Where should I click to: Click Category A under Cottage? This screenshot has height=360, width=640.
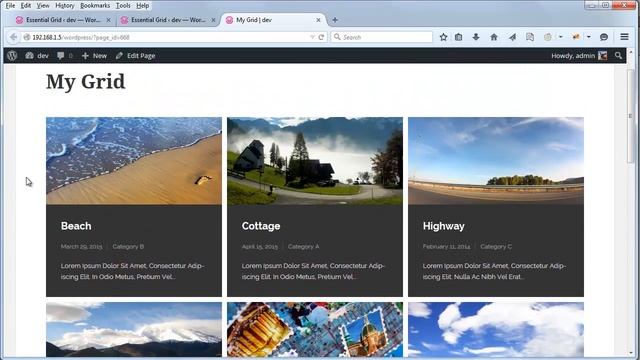tap(304, 247)
